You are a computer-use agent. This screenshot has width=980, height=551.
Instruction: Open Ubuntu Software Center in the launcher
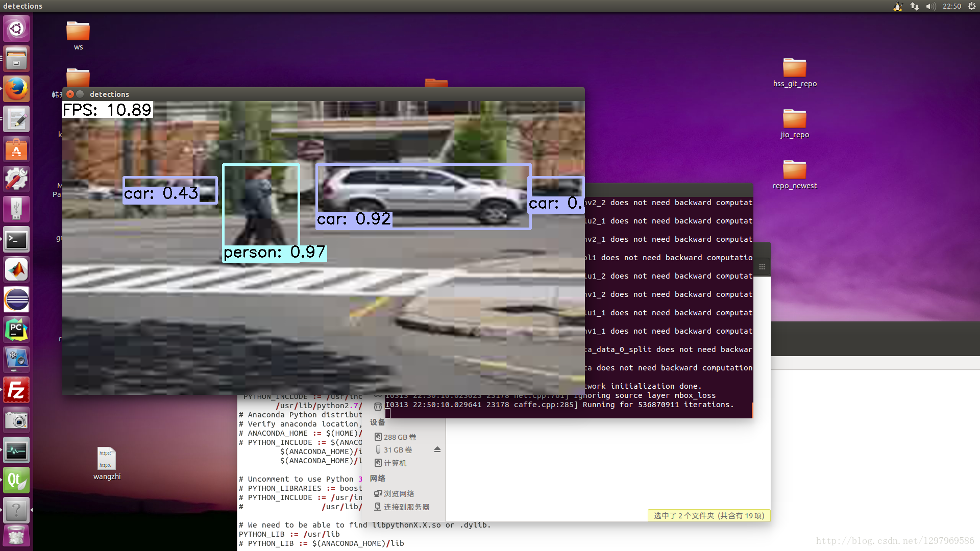(16, 149)
